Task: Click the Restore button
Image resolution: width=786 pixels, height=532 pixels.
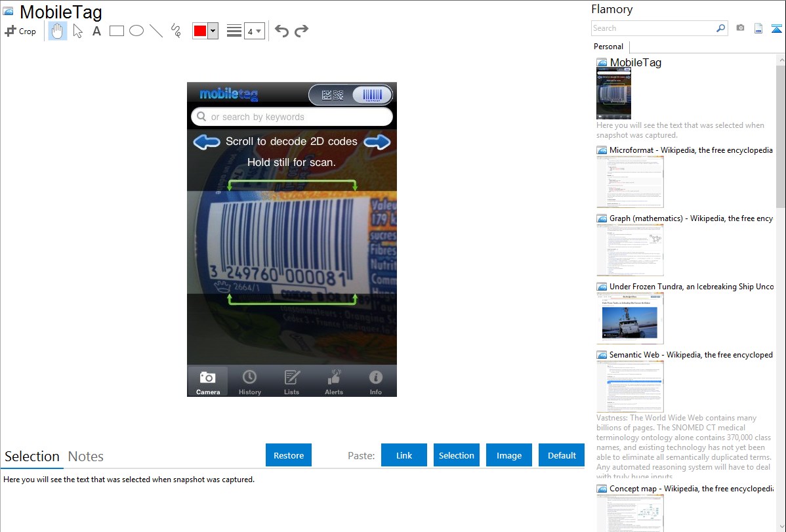Action: coord(289,455)
